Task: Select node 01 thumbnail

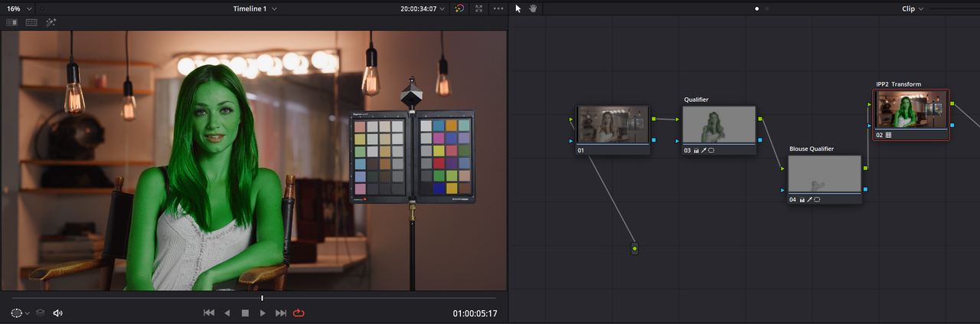Action: tap(613, 124)
